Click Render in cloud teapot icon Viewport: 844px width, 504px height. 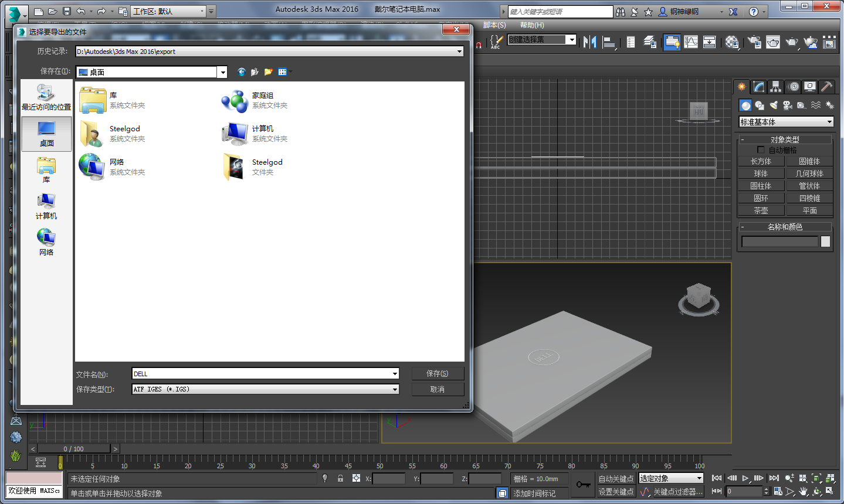click(x=811, y=42)
